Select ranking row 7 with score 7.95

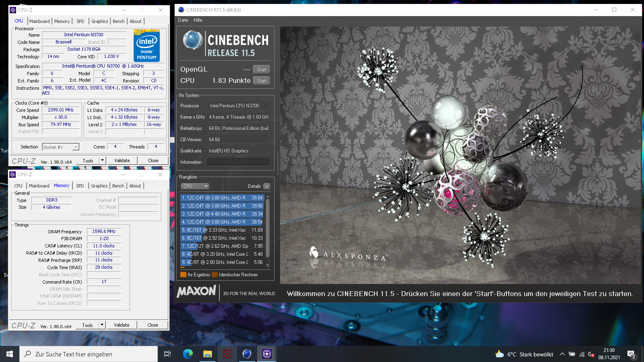(x=222, y=246)
